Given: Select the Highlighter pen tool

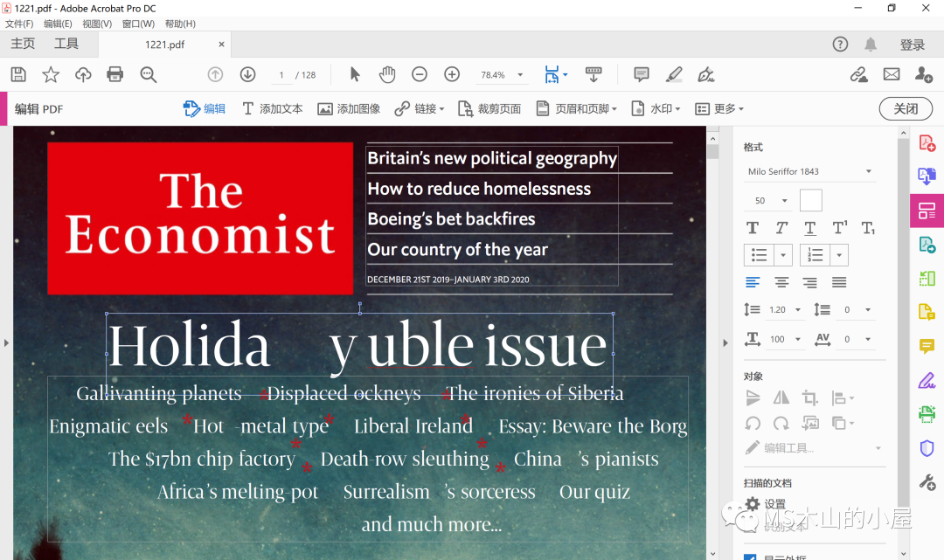Looking at the screenshot, I should coord(674,74).
